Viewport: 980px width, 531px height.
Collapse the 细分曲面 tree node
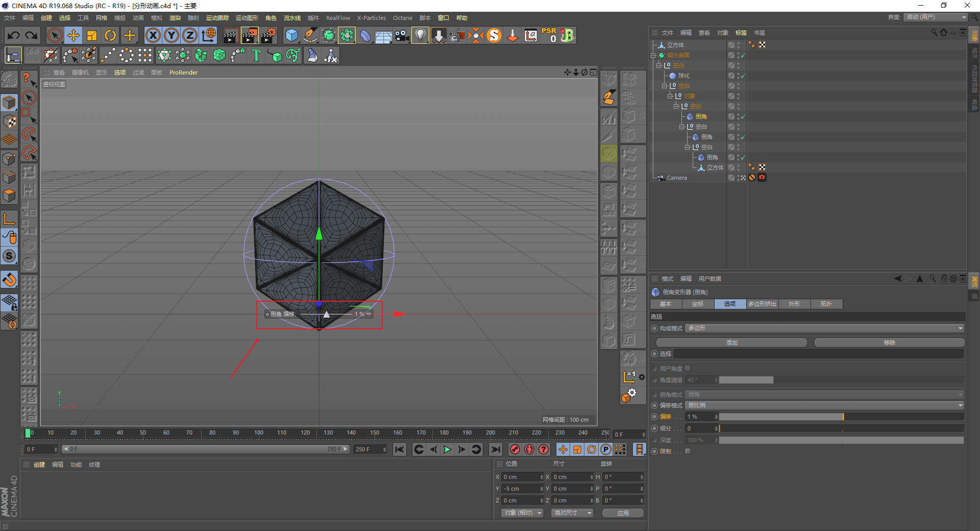click(653, 55)
